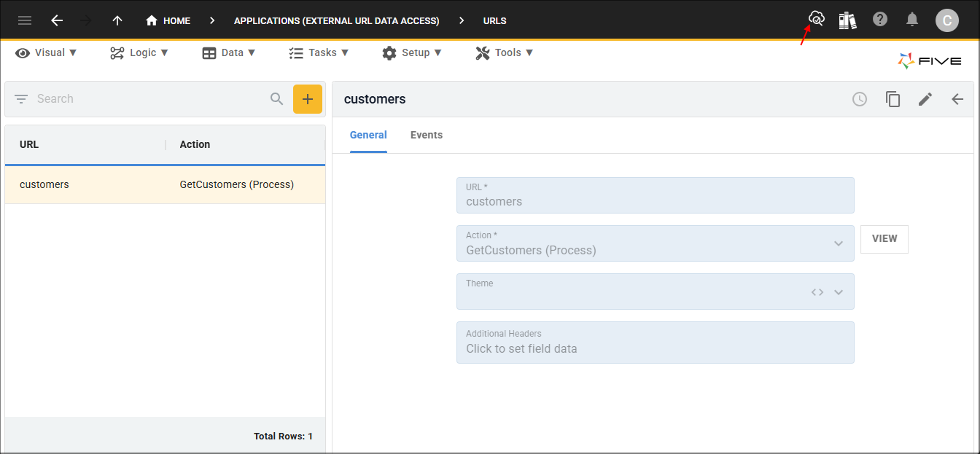Click the history clock icon
This screenshot has height=454, width=980.
(x=860, y=99)
